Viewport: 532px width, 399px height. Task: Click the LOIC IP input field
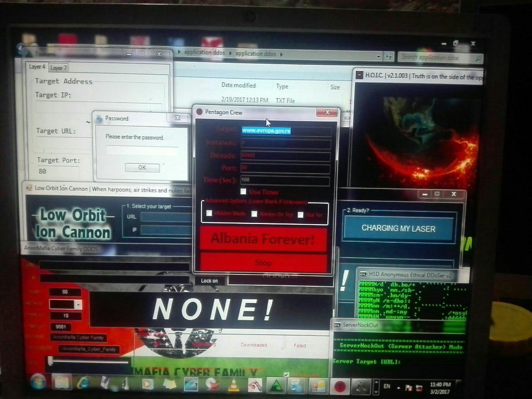[167, 230]
